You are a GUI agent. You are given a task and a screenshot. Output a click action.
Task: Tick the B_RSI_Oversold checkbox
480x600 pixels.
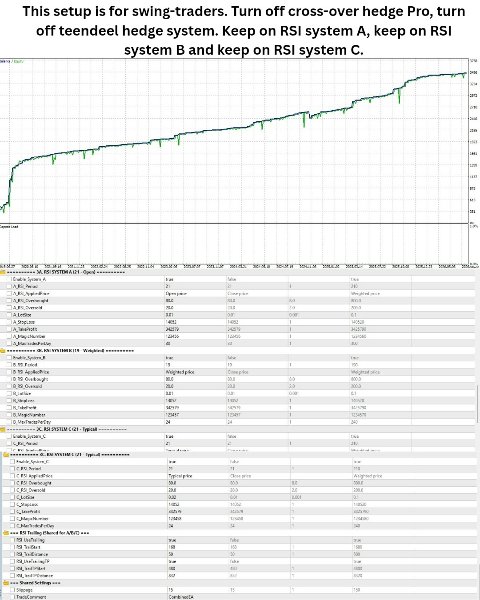point(9,386)
